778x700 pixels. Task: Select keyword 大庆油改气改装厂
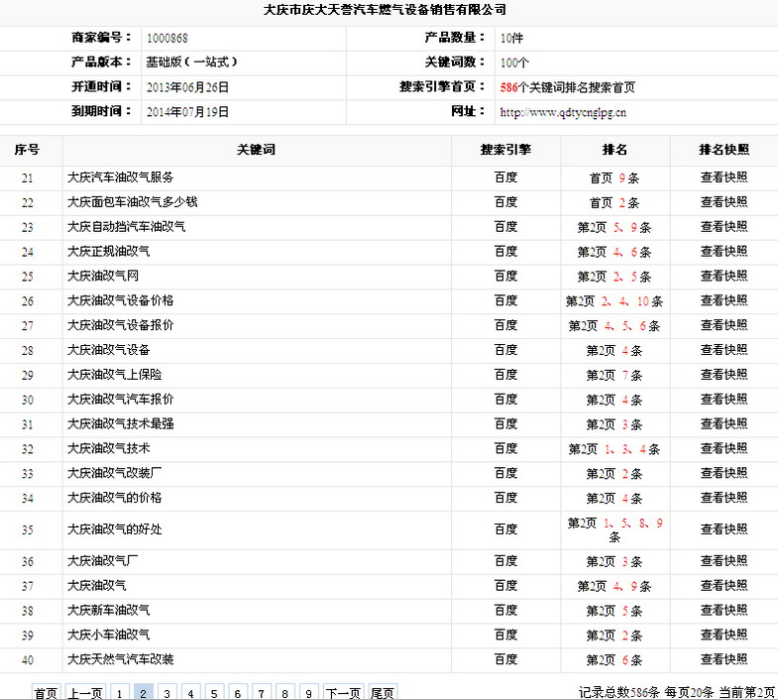(x=115, y=473)
